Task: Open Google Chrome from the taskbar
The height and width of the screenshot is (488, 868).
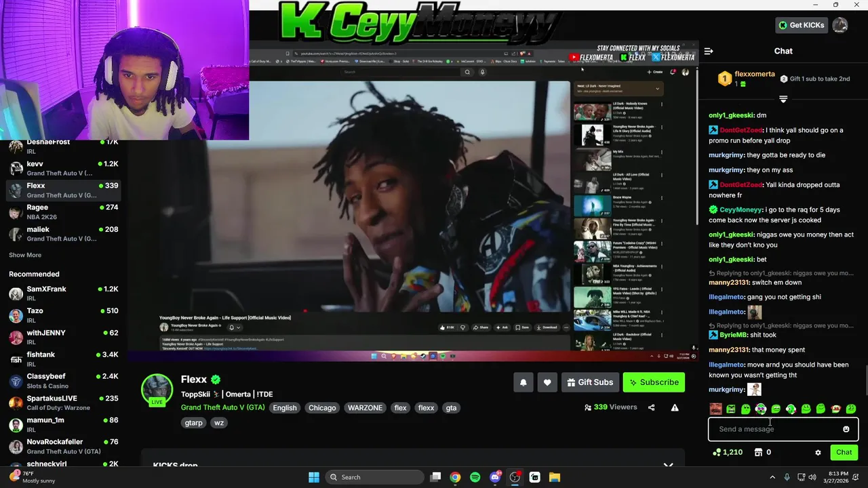Action: [455, 477]
